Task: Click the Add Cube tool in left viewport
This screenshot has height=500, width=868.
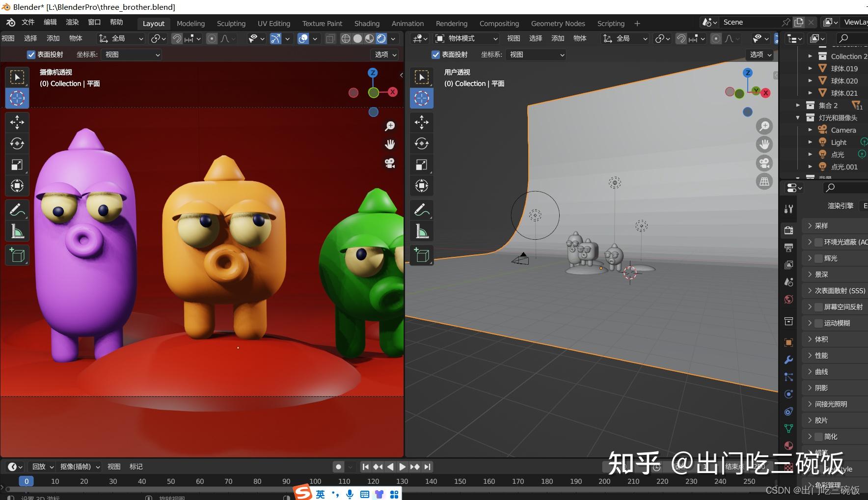Action: [17, 255]
